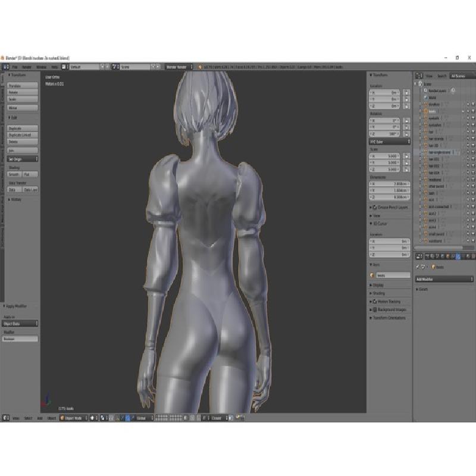
Task: Open the Global orientation dropdown
Action: pyautogui.click(x=143, y=418)
